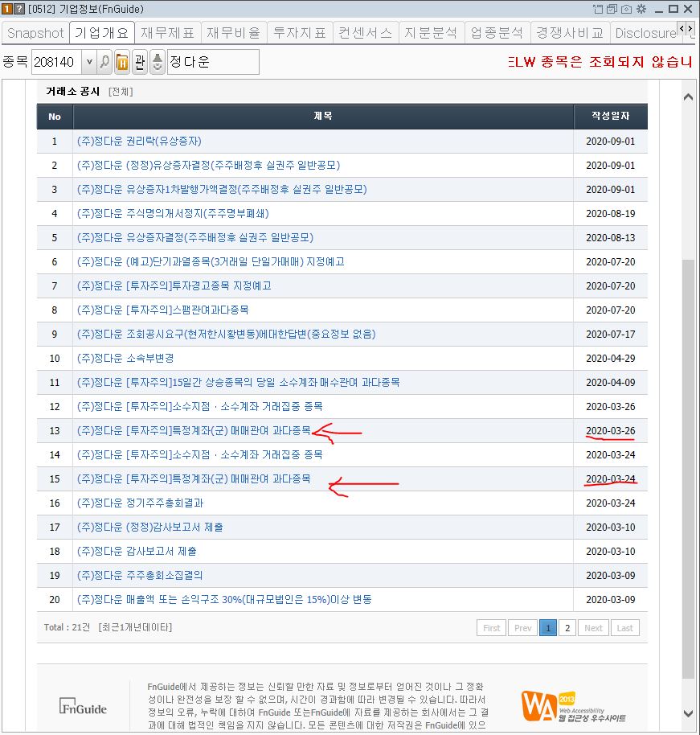Open disclosure 권리락(유상증자)
The width and height of the screenshot is (700, 735).
click(139, 141)
